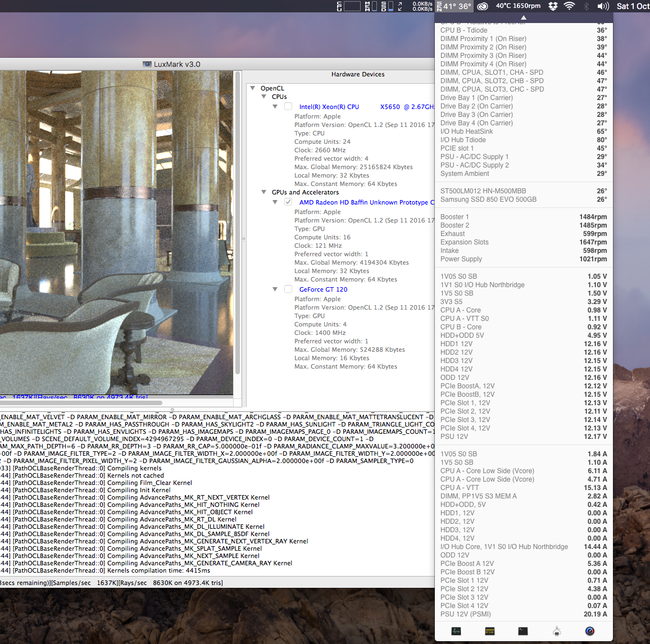Click the 'I/O Hub HeatSink' 65° sensor row
650x644 pixels.
(x=524, y=131)
